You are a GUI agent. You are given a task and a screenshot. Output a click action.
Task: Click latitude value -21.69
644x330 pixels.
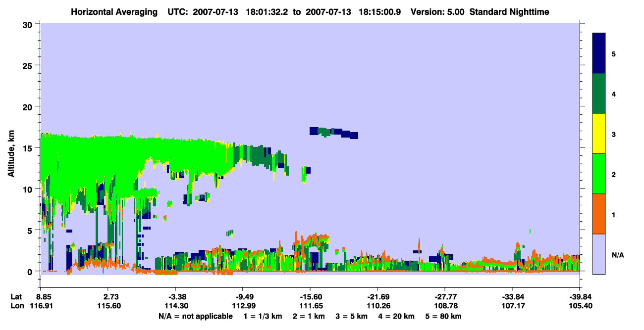click(x=377, y=297)
